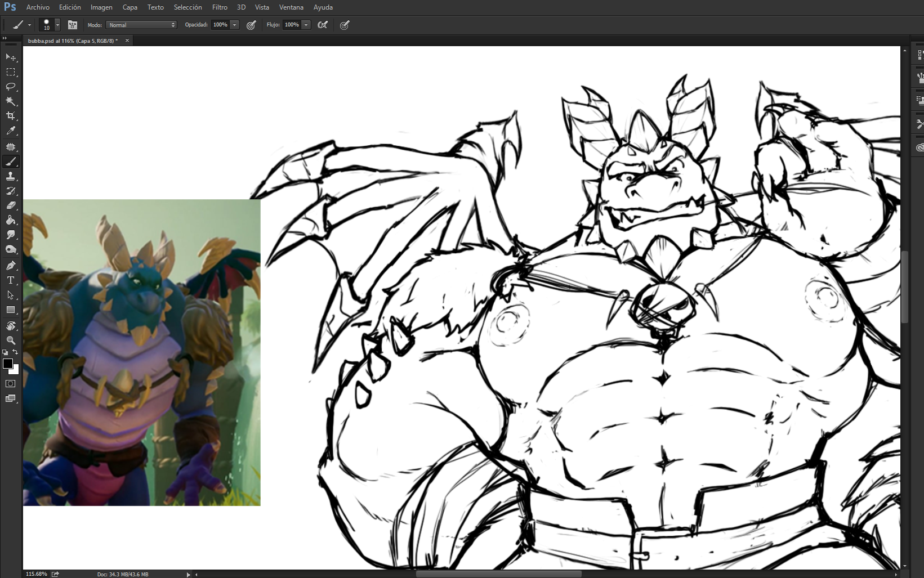Select the Rotate View hand tool
The image size is (924, 578).
[x=11, y=326]
